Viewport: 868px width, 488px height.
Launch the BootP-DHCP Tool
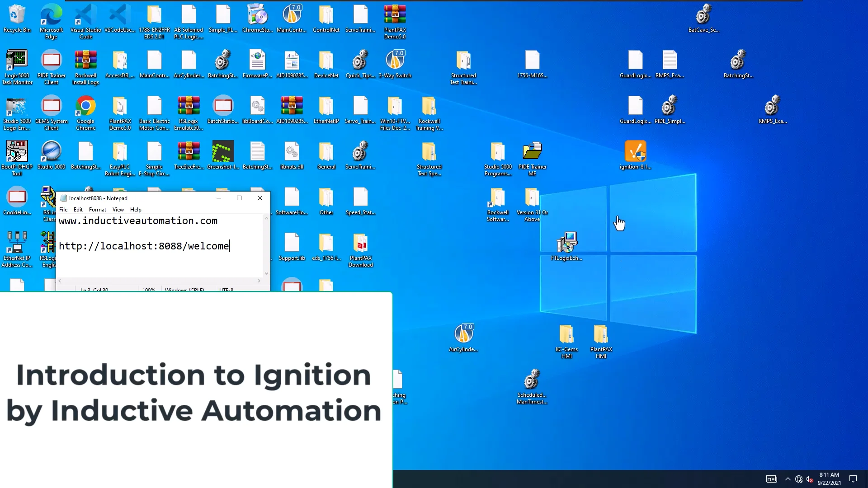17,150
